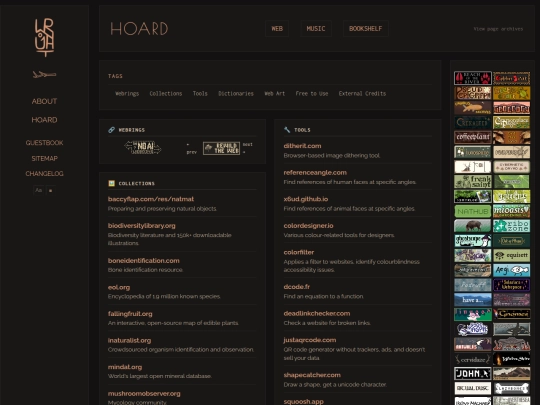This screenshot has height=405, width=540.
Task: Filter by the Tools tag
Action: tap(200, 94)
